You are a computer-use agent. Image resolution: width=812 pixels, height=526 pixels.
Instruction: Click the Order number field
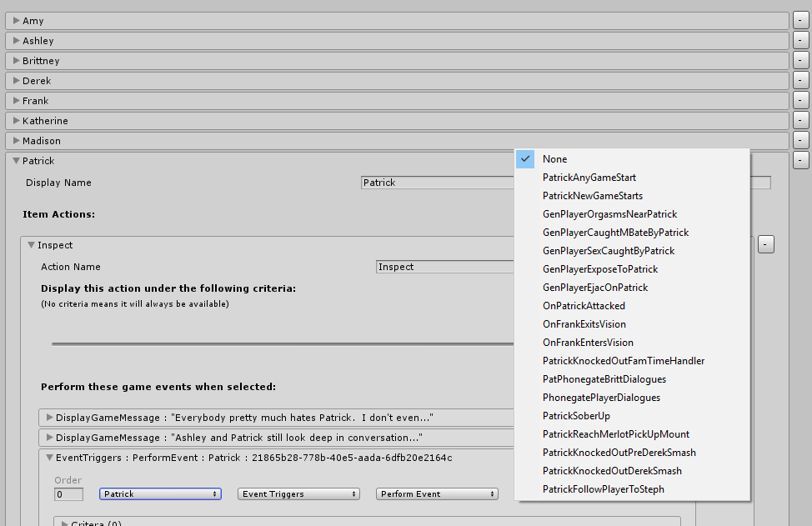coord(68,494)
